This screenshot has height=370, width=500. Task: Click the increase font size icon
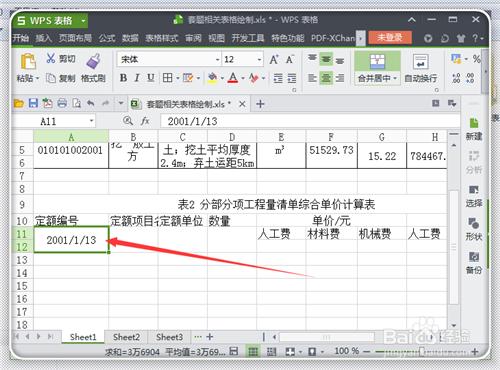click(x=274, y=60)
